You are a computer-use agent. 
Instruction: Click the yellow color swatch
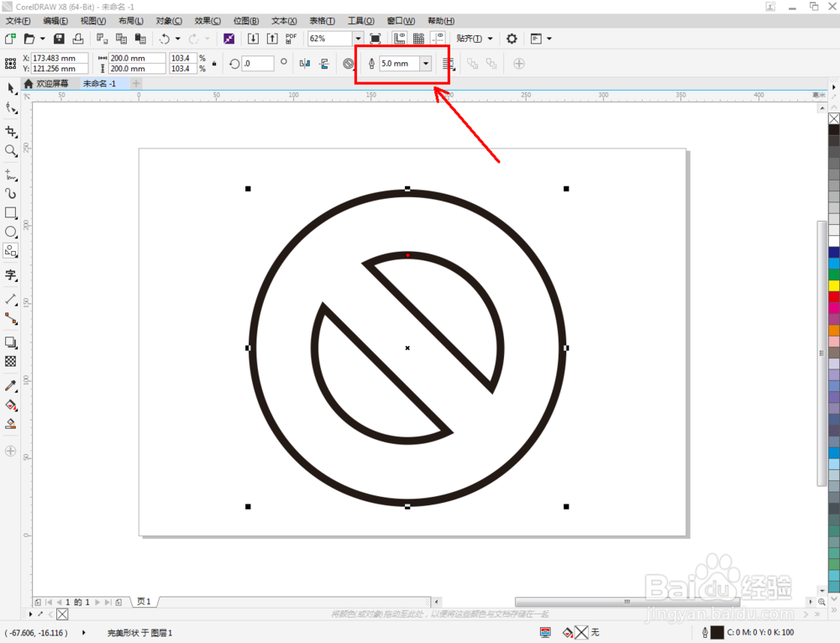(x=834, y=285)
